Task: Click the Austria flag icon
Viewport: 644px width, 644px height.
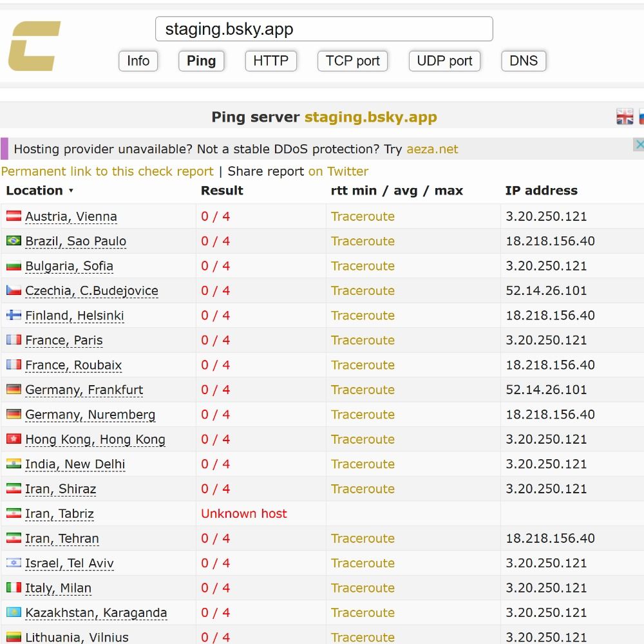Action: pyautogui.click(x=14, y=216)
